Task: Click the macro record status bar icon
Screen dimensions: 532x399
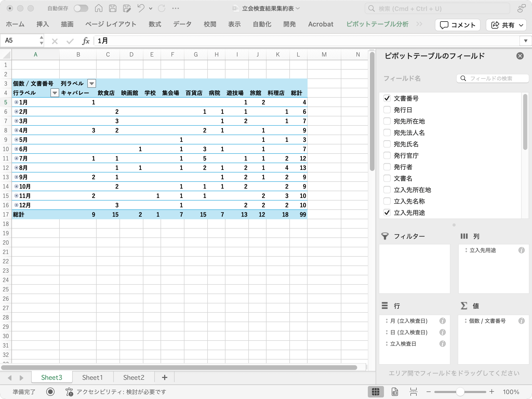Action: point(50,392)
